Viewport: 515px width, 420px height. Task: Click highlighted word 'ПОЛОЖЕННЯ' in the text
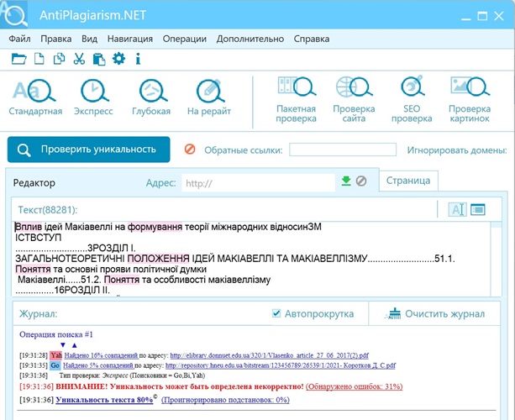pos(158,259)
